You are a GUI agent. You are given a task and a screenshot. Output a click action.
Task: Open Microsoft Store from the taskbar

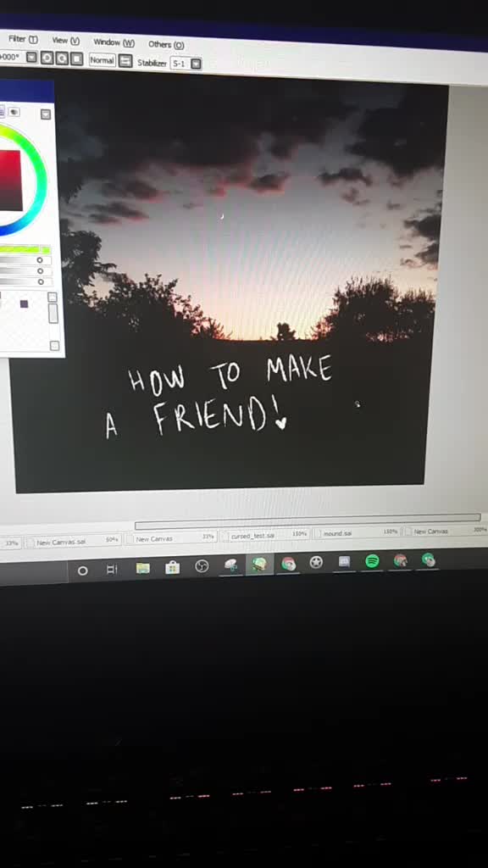[173, 567]
